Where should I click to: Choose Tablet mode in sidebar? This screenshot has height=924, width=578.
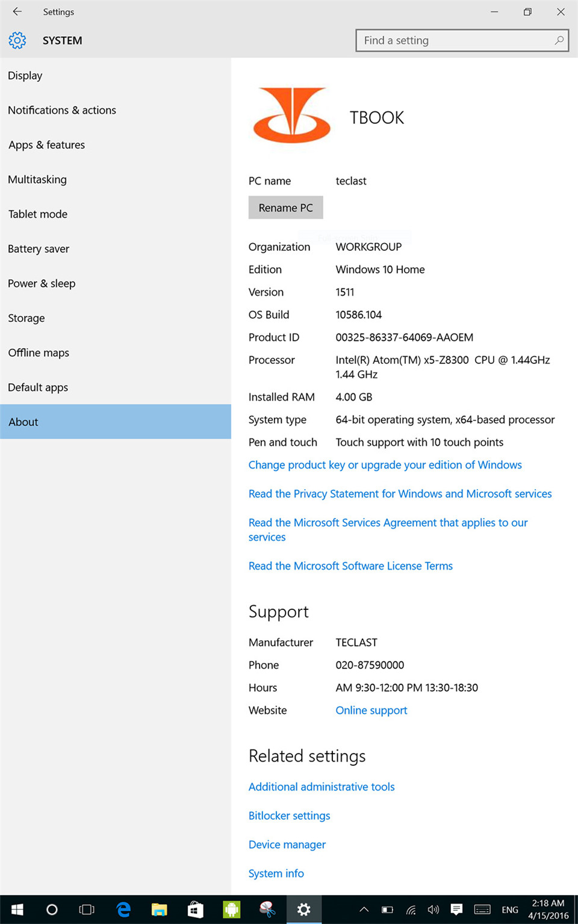[116, 214]
